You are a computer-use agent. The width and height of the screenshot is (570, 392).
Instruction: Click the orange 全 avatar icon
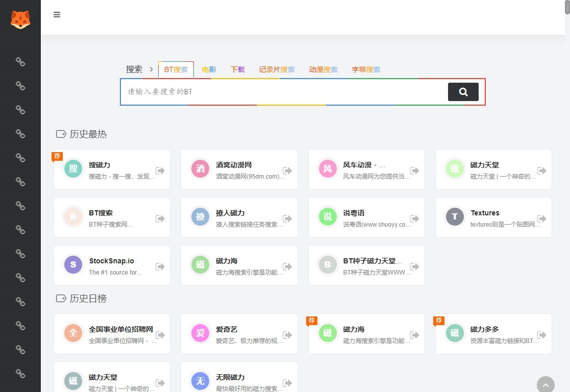pyautogui.click(x=73, y=333)
